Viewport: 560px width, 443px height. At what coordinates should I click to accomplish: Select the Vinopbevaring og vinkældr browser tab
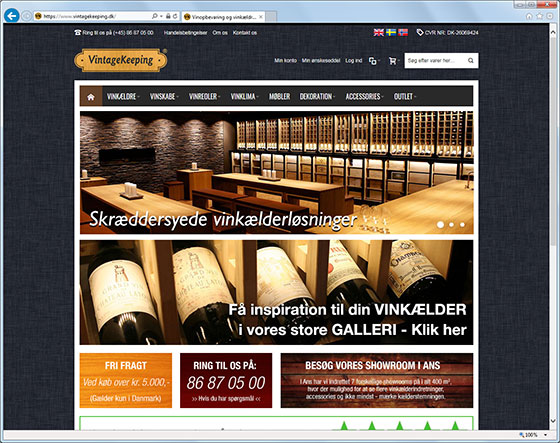pyautogui.click(x=223, y=17)
